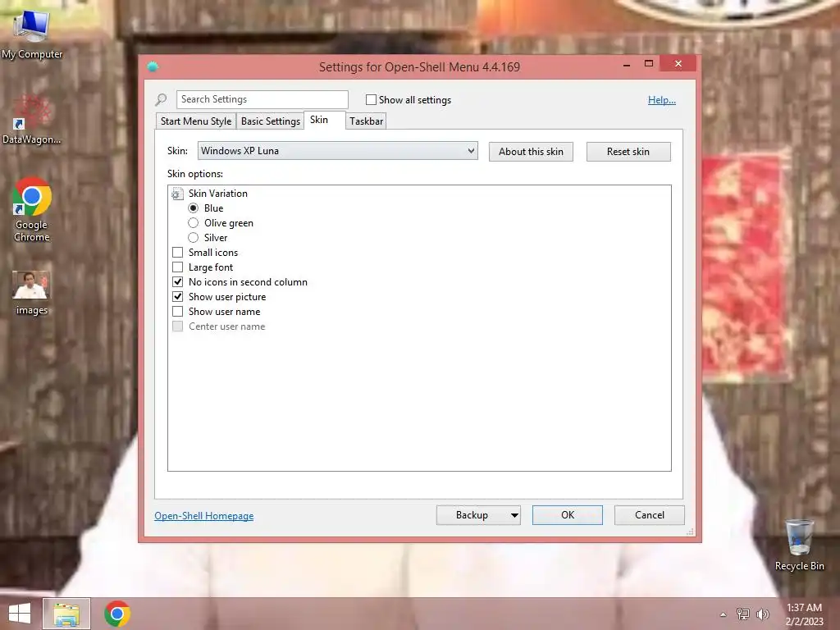Click the magnifier search icon
Screen dimensions: 840x630
click(161, 99)
